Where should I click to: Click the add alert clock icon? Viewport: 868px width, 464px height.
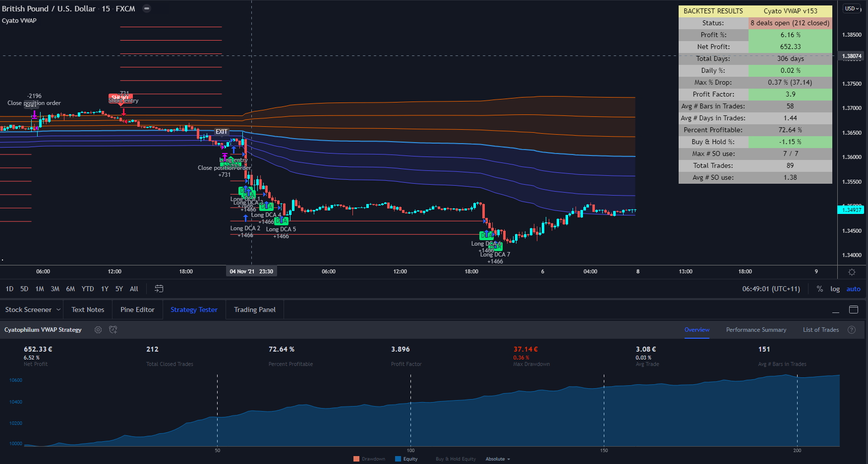pos(113,330)
